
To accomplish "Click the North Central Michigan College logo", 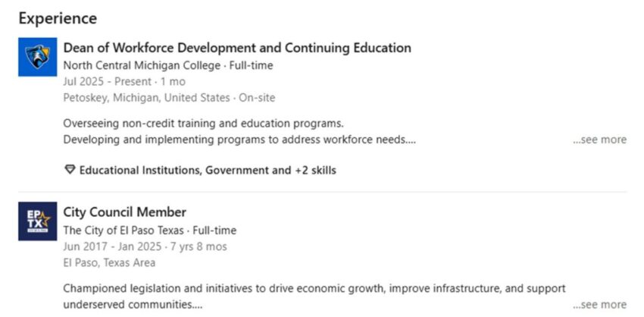I will pyautogui.click(x=37, y=57).
